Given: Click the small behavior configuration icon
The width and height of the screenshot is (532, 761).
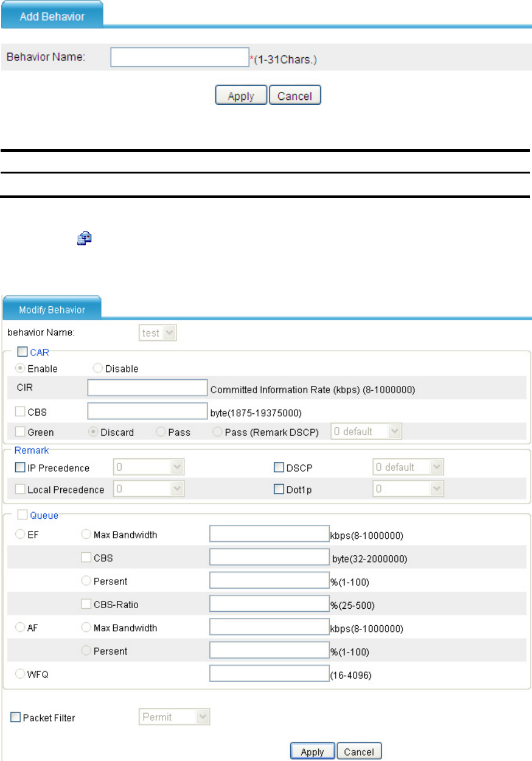Looking at the screenshot, I should [83, 239].
